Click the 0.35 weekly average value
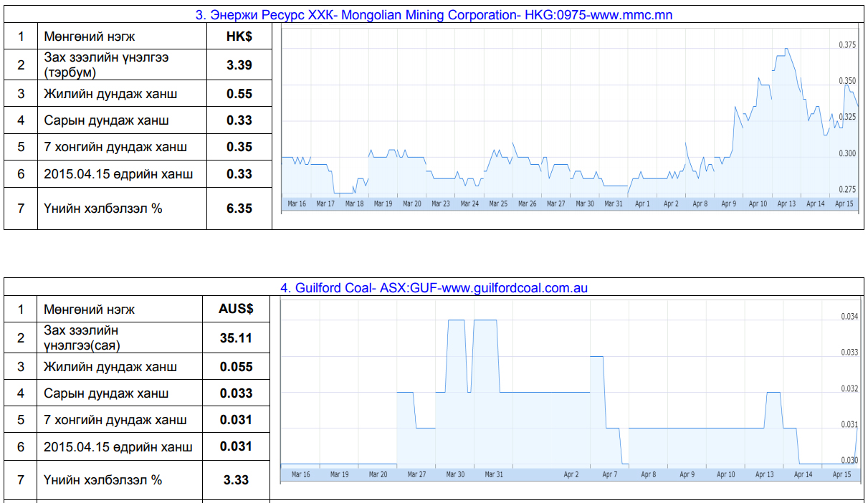Viewport: 868px width, 503px height. [x=239, y=147]
